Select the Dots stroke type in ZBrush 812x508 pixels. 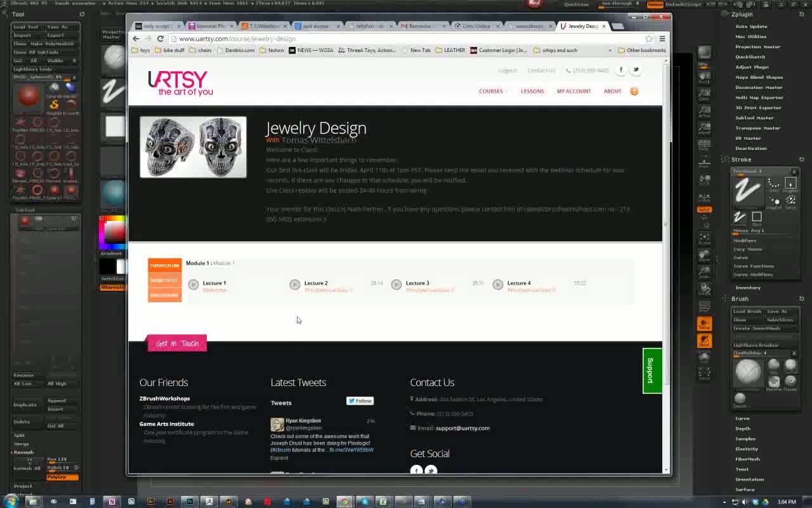pyautogui.click(x=774, y=185)
